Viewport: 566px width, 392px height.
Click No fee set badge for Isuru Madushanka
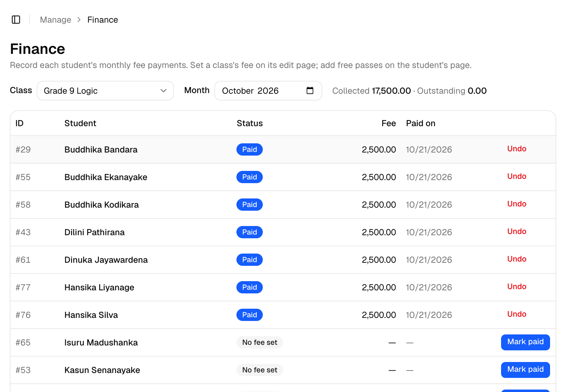(x=260, y=342)
